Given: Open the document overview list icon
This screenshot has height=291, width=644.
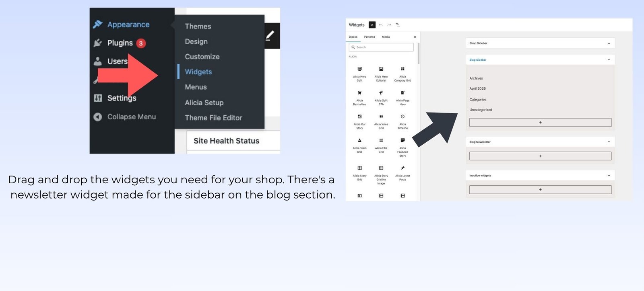Looking at the screenshot, I should coord(398,25).
